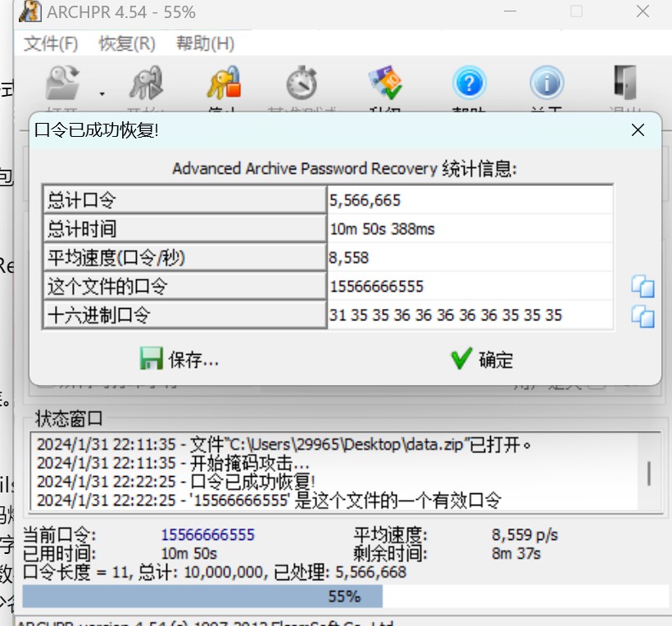Click the 保存... button

(x=179, y=359)
